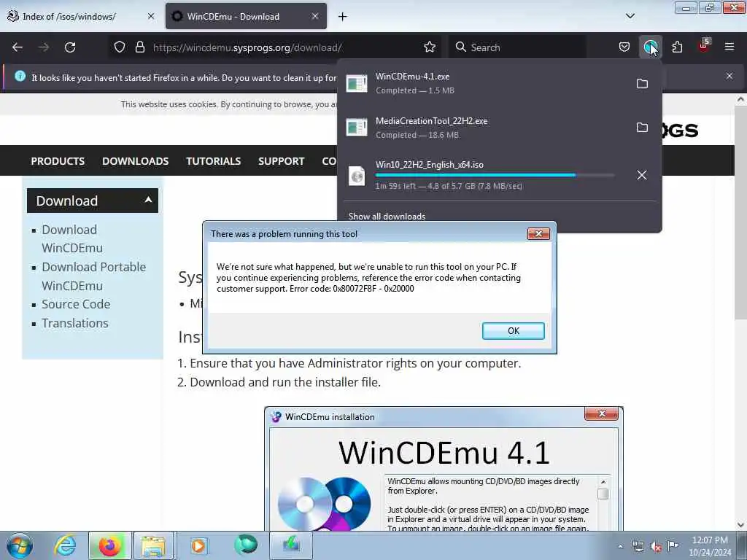
Task: Toggle the Firefox downloads panel button
Action: click(650, 47)
